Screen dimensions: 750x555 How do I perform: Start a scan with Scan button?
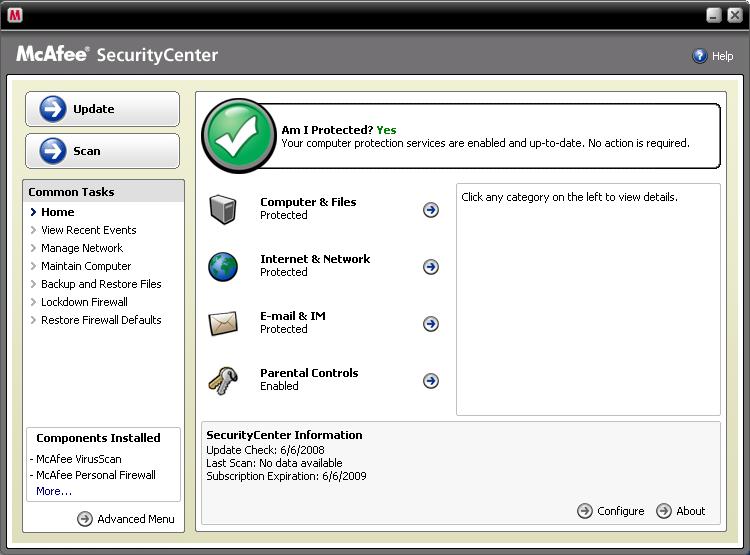pos(102,151)
